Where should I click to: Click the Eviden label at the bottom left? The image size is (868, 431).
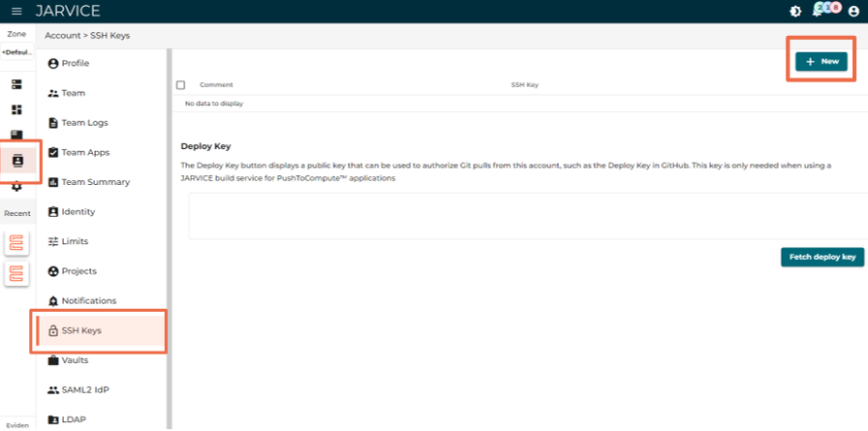(17, 425)
